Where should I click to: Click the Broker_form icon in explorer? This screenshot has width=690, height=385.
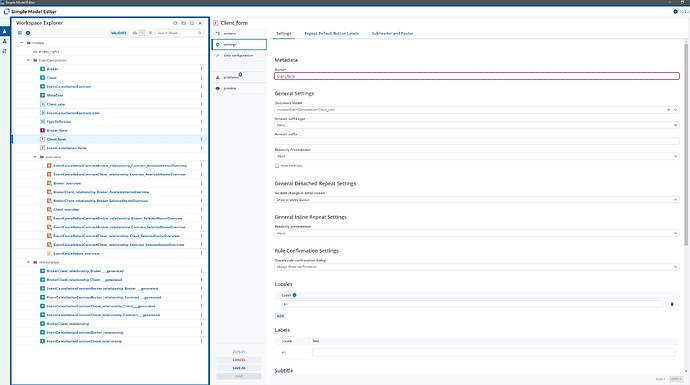click(43, 130)
